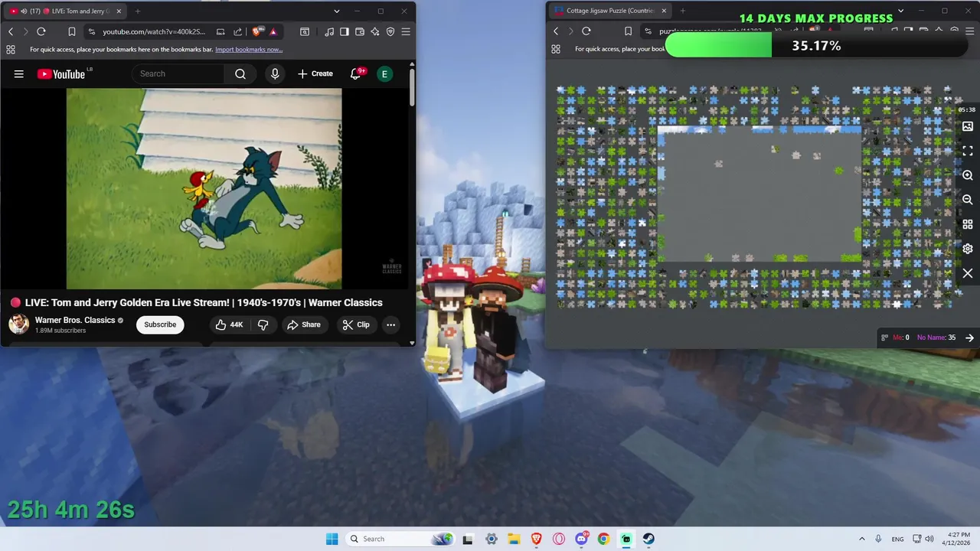Screen dimensions: 980x551
Task: Click the Brave Rewards triangle icon
Action: coord(273,31)
